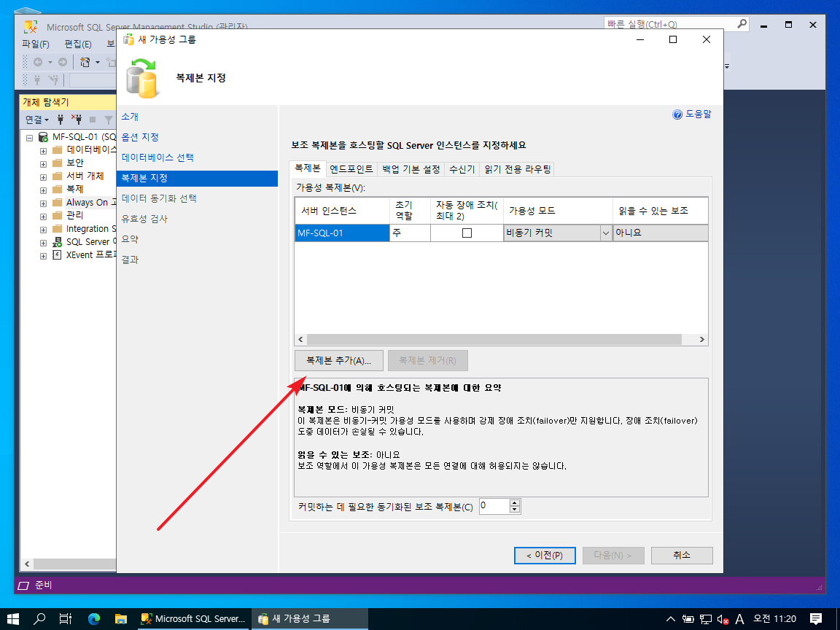
Task: Launch Microsoft Edge from the taskbar
Action: [94, 619]
